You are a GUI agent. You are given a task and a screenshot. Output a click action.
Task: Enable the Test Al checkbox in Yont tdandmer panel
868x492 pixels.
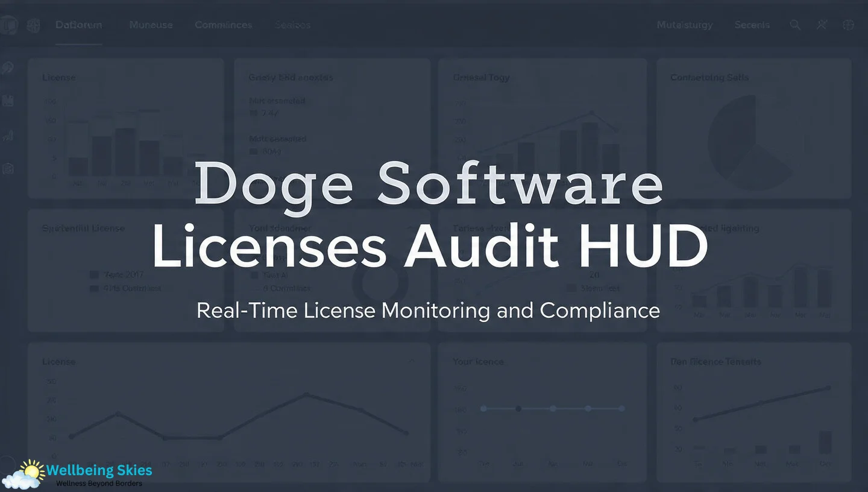[x=255, y=274]
